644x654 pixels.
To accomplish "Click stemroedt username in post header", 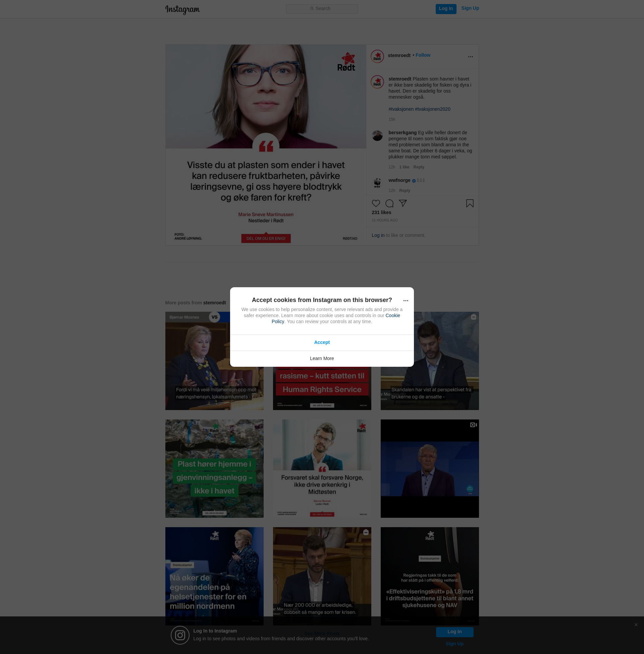I will click(x=399, y=55).
